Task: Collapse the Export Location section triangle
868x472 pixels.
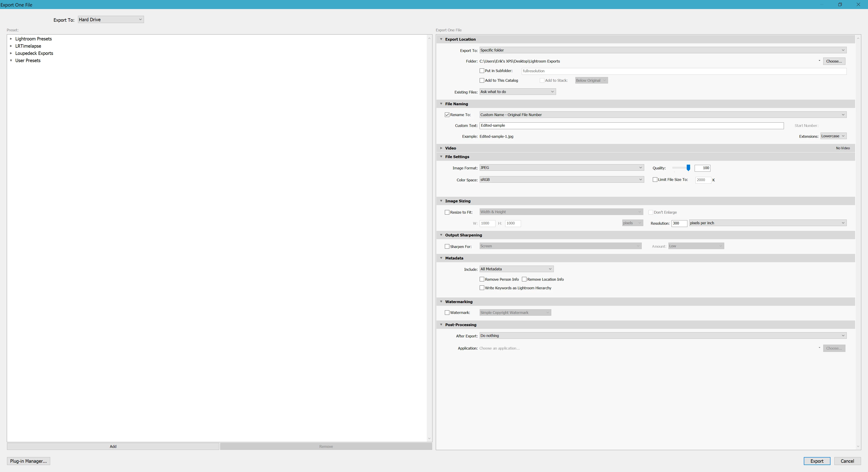Action: click(x=441, y=39)
